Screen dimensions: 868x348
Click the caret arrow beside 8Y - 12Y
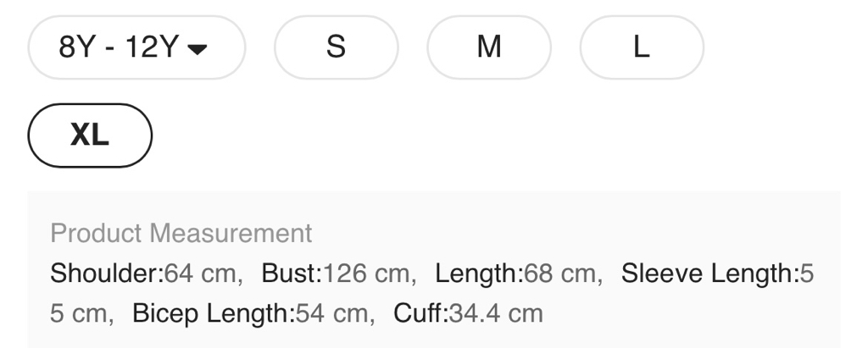[x=197, y=49]
